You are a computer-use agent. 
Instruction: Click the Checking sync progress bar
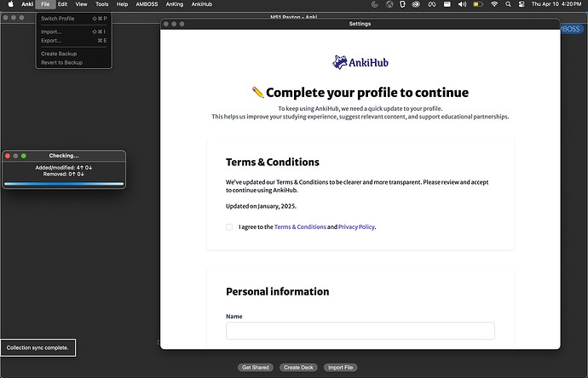64,184
